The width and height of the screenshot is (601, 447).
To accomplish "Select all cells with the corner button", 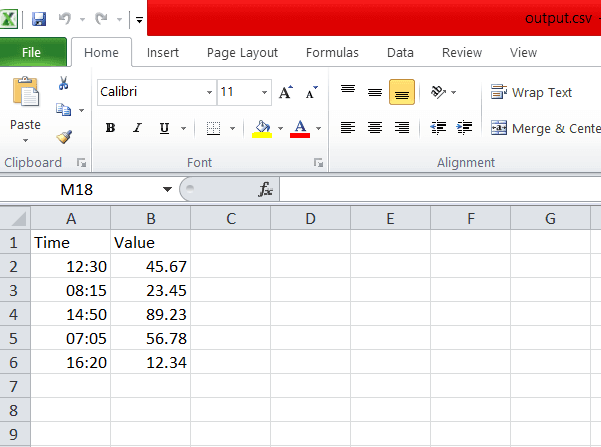I will pos(15,219).
